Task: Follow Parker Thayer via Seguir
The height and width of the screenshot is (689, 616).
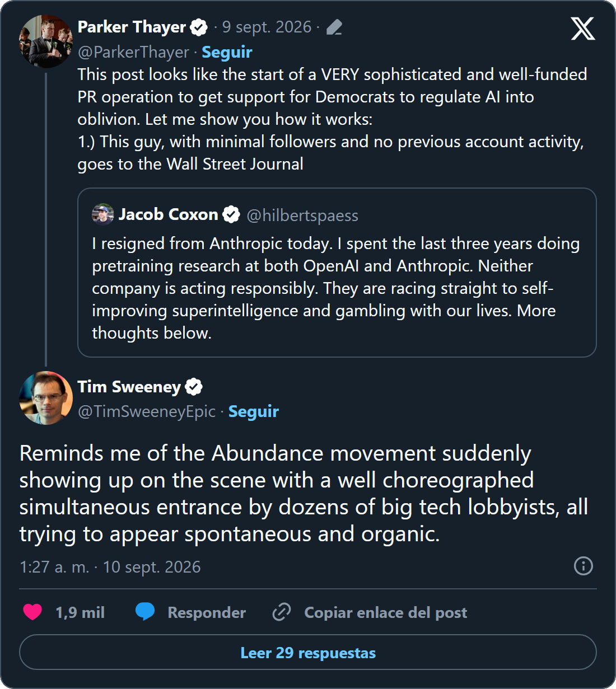Action: pyautogui.click(x=227, y=52)
